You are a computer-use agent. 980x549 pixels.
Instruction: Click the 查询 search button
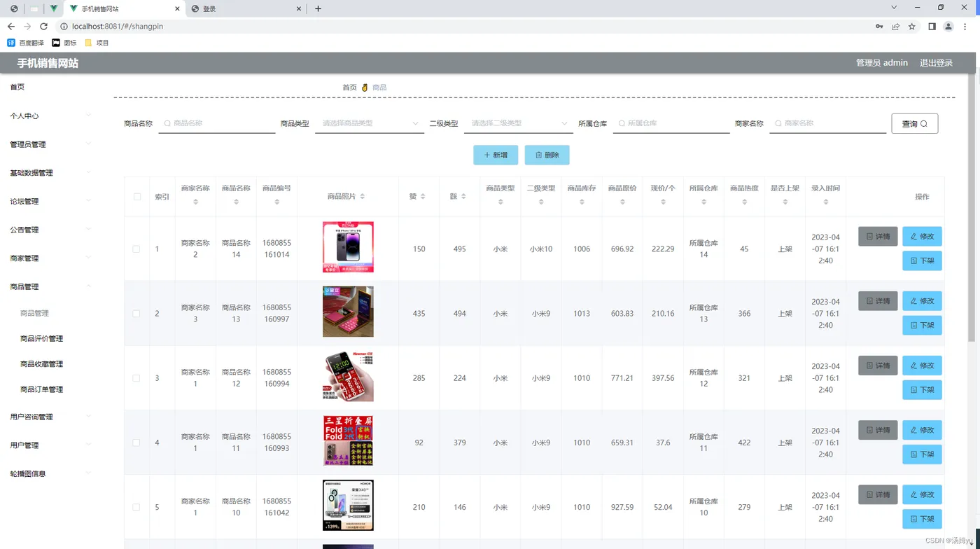click(914, 124)
